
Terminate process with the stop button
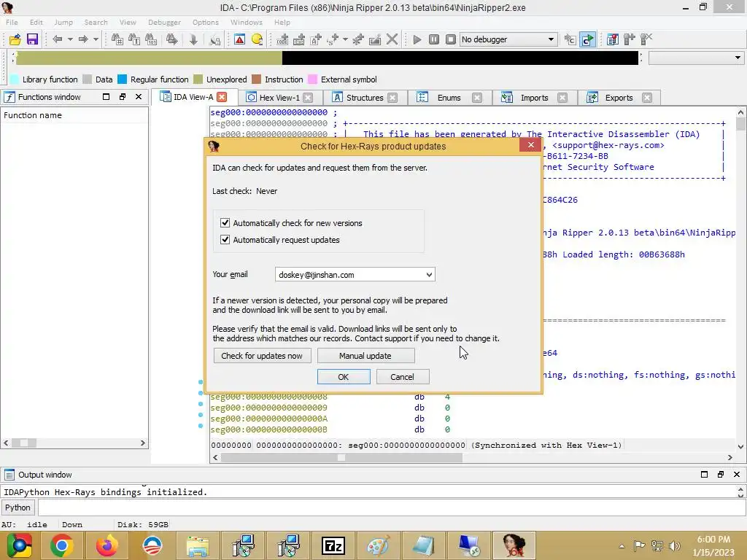(450, 39)
